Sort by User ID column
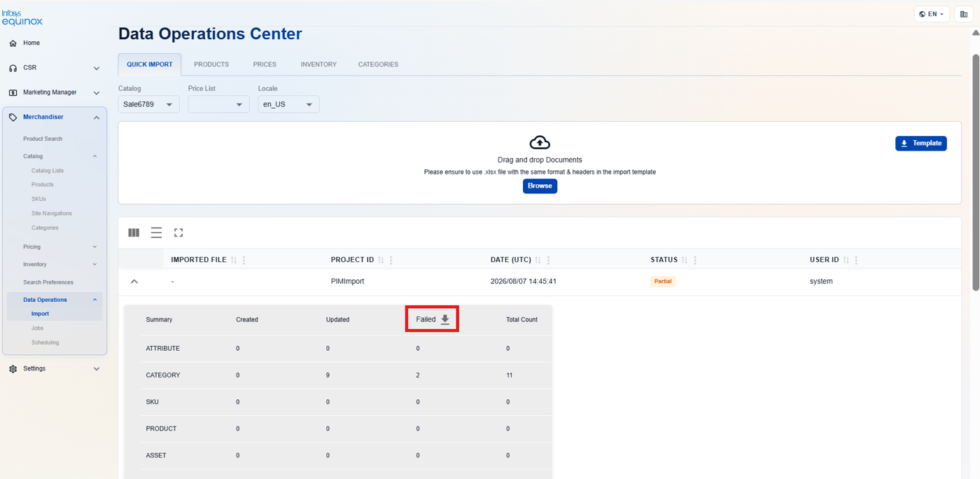Screen dimensions: 980x479 click(x=846, y=260)
